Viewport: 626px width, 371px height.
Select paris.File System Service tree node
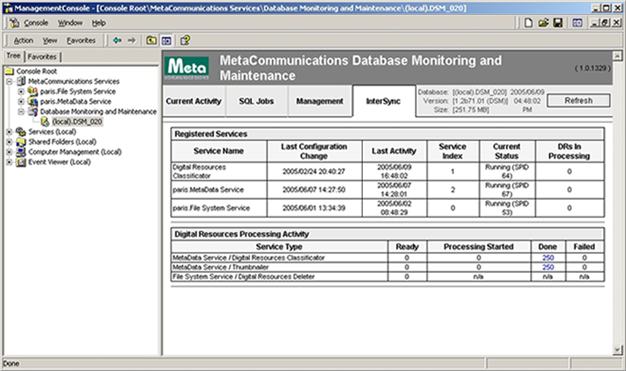point(77,91)
